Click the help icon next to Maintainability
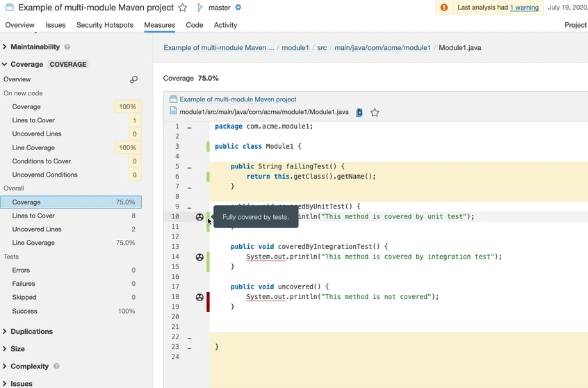The image size is (588, 388). (x=67, y=47)
